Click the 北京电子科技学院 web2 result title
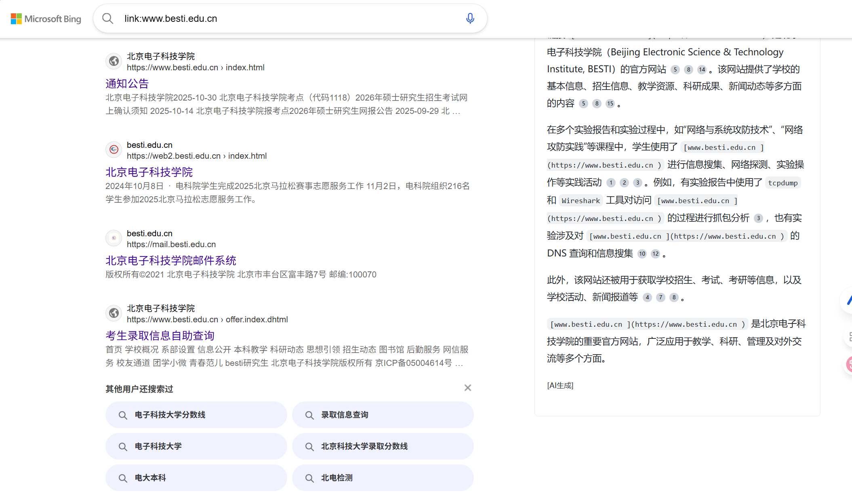The width and height of the screenshot is (852, 504). [x=149, y=172]
